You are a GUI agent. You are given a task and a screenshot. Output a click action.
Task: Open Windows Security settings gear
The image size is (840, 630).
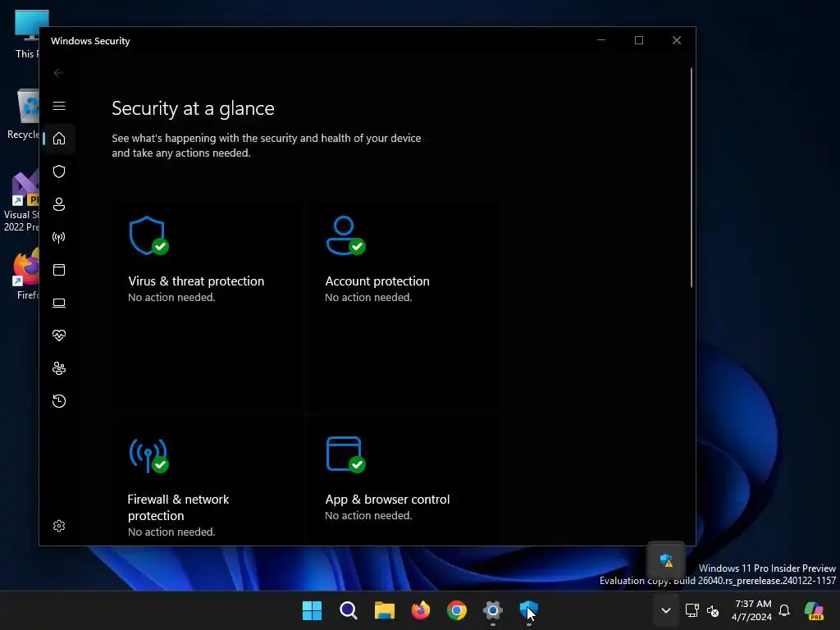tap(59, 526)
